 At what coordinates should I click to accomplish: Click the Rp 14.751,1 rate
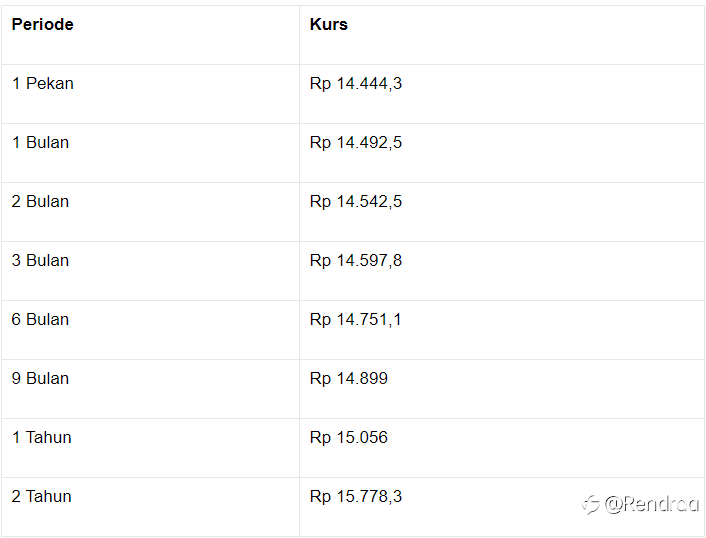(355, 320)
